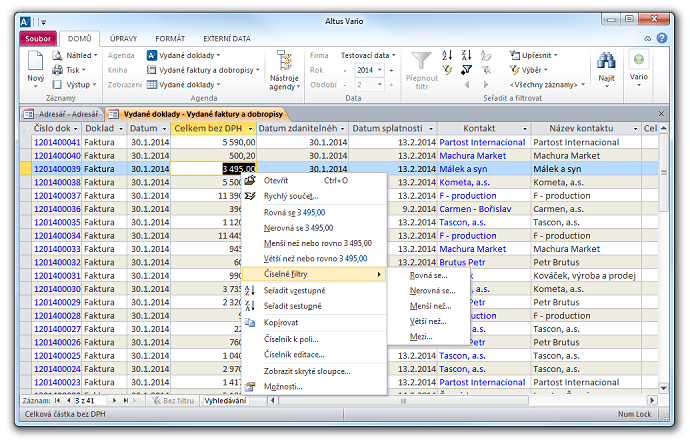
Task: Click the Možnosti options icon in menu
Action: pos(250,387)
